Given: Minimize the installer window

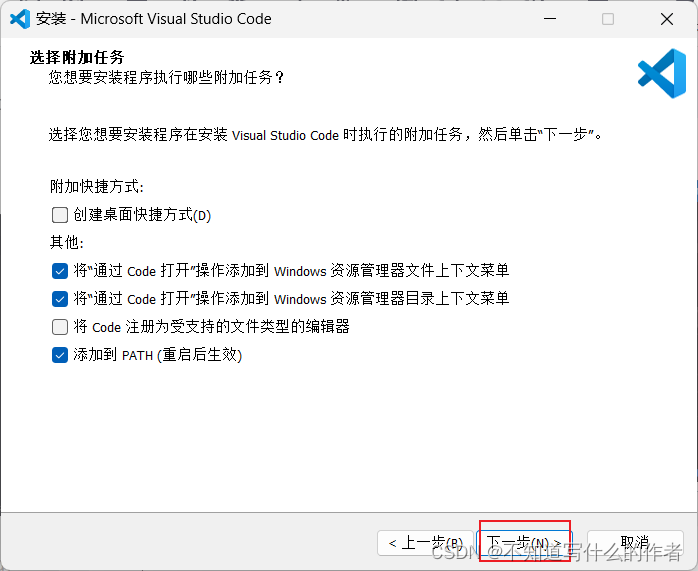Looking at the screenshot, I should pos(550,19).
